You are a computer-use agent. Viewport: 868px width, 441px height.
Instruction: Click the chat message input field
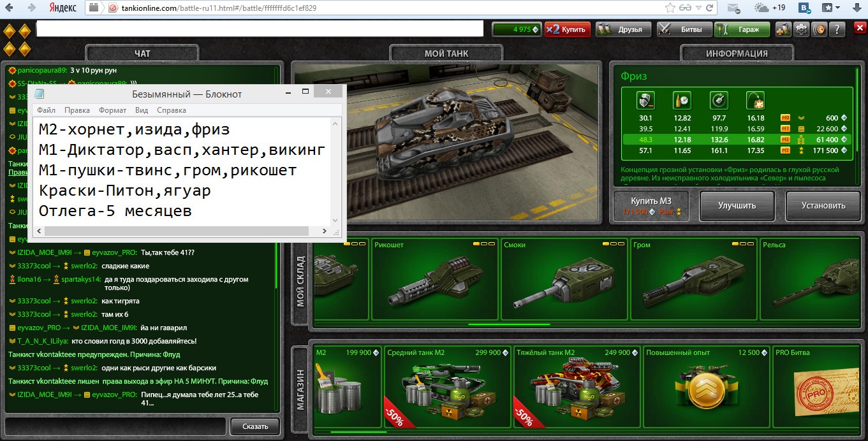click(x=115, y=426)
